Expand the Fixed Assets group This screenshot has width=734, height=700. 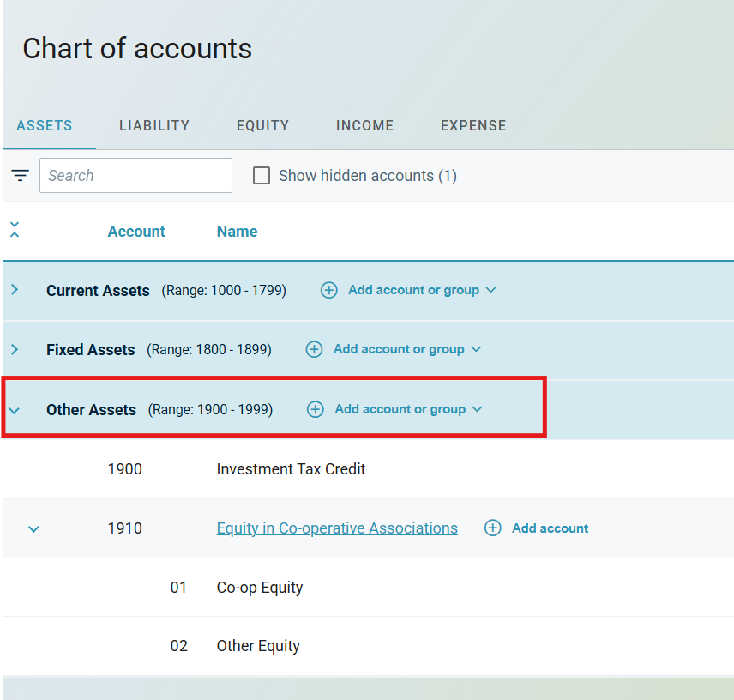point(15,349)
